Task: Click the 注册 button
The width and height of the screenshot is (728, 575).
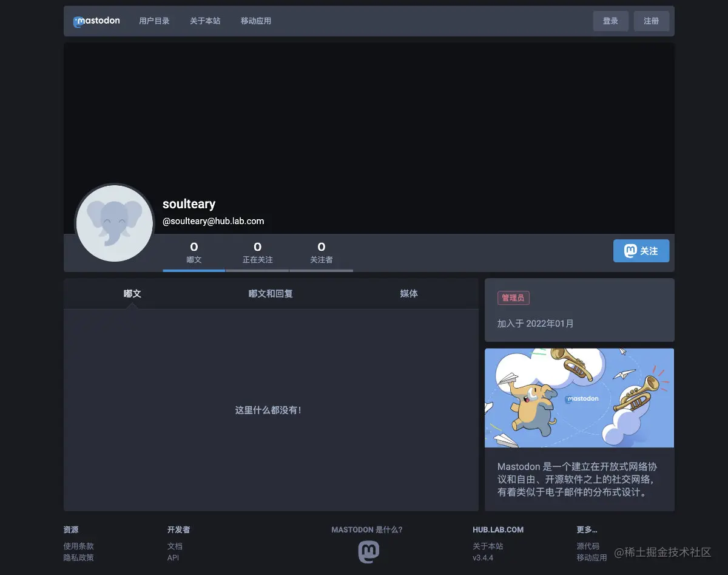Action: tap(651, 20)
